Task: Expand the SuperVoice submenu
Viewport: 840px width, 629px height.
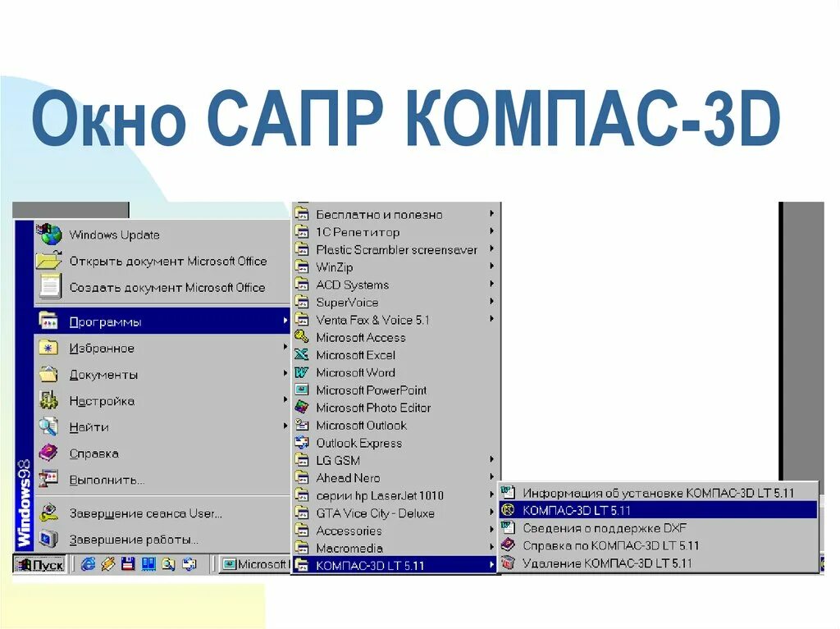Action: click(395, 302)
